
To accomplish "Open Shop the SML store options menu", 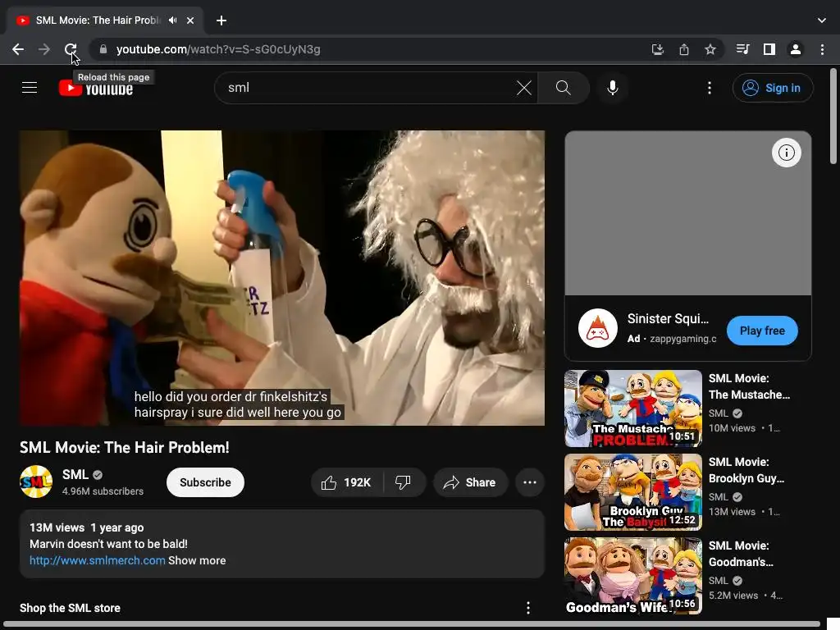I will [527, 608].
